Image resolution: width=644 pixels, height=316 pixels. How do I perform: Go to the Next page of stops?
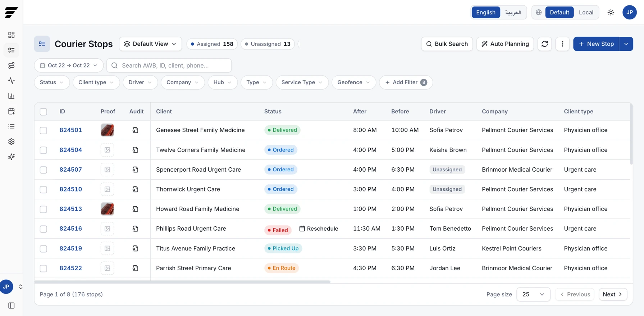(x=613, y=294)
